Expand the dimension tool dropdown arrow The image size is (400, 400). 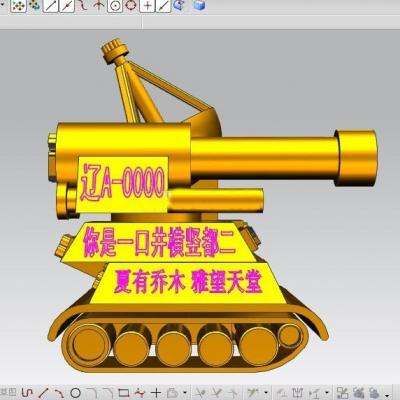point(327,393)
